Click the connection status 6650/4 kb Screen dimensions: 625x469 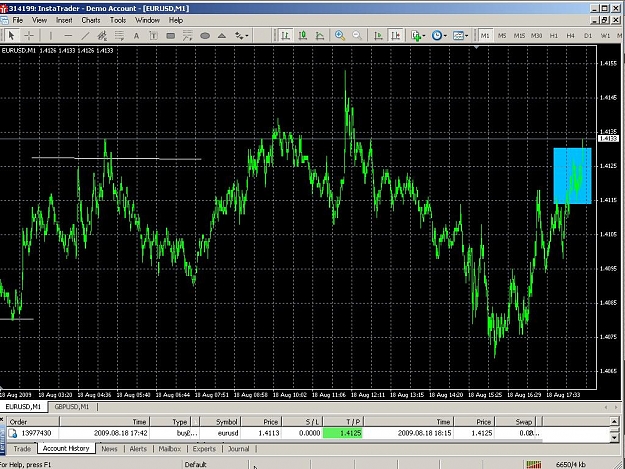pos(570,465)
